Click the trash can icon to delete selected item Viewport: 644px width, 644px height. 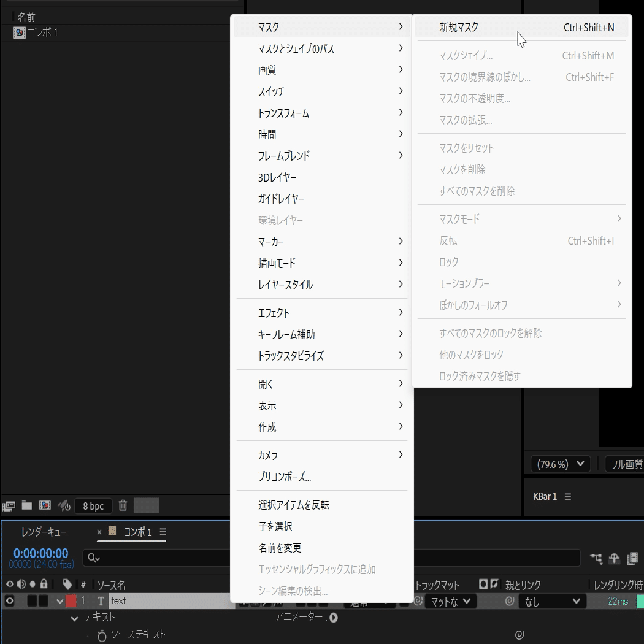pyautogui.click(x=123, y=506)
